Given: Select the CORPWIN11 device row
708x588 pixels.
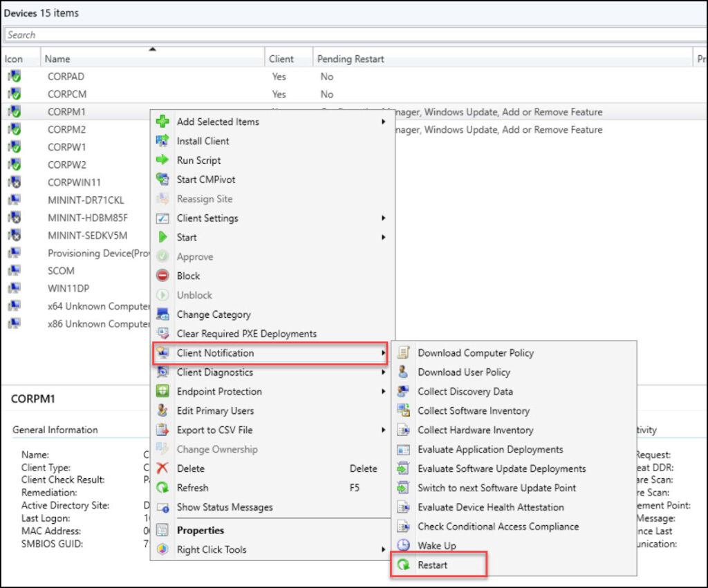Looking at the screenshot, I should click(76, 182).
